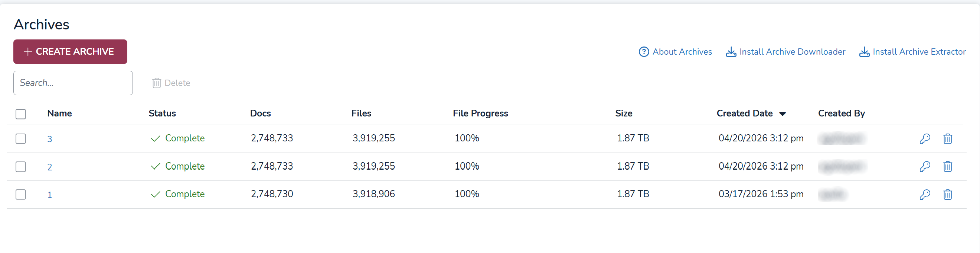This screenshot has height=253, width=980.
Task: Toggle the Created Date sort arrow
Action: click(783, 114)
